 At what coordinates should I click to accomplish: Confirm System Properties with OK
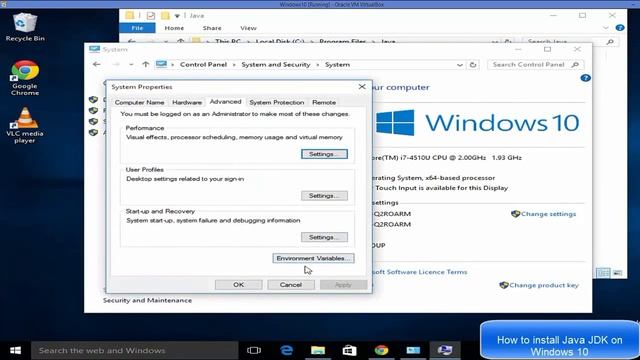239,284
